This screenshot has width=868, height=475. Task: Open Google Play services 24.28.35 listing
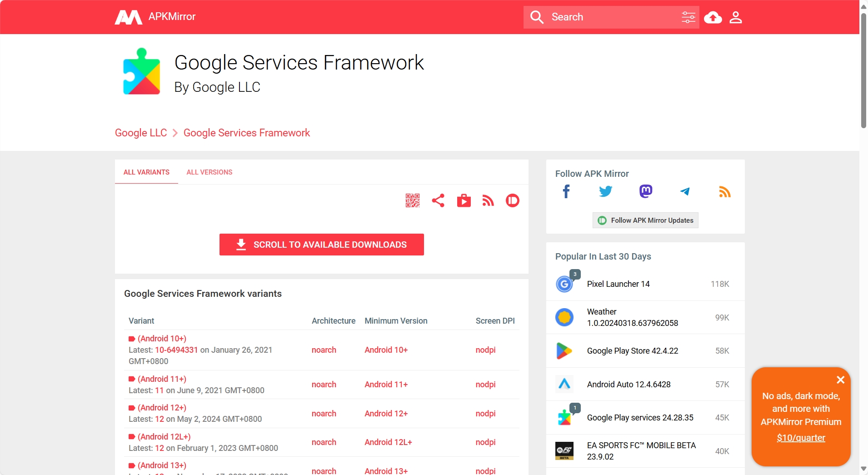640,418
